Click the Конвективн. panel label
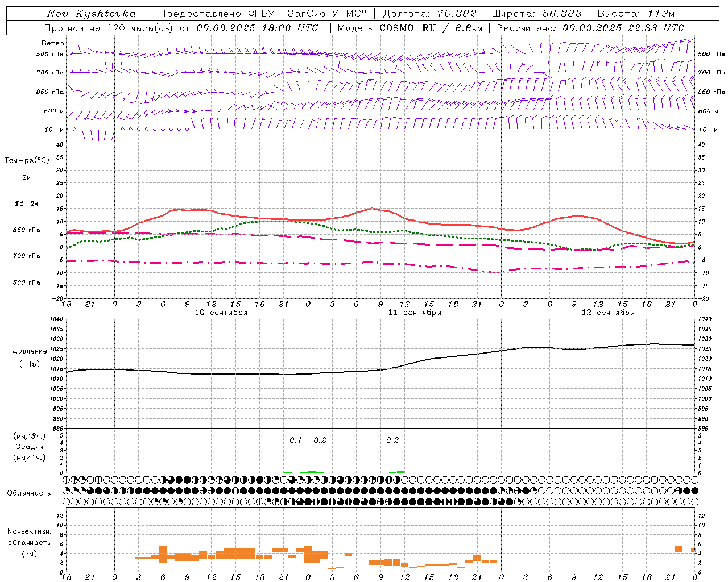Image resolution: width=728 pixels, height=582 pixels. [x=29, y=531]
